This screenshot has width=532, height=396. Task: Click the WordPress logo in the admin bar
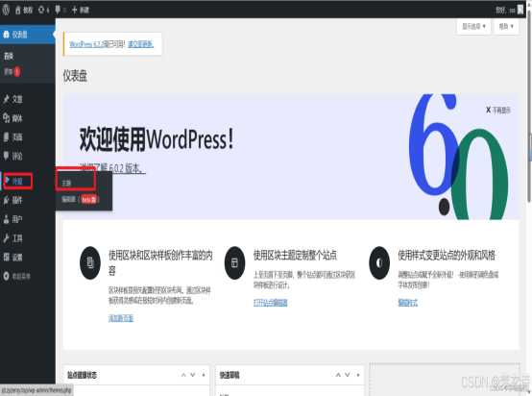pyautogui.click(x=6, y=10)
